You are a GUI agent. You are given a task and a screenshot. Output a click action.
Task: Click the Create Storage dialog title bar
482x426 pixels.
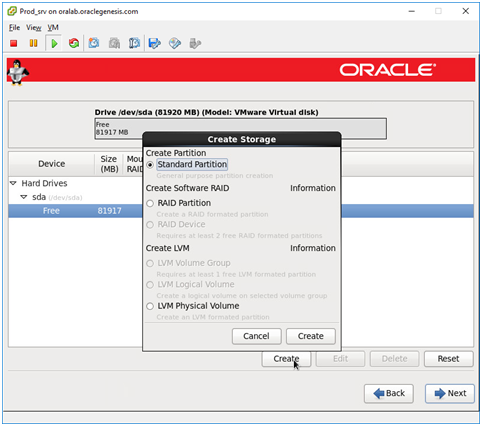click(242, 139)
